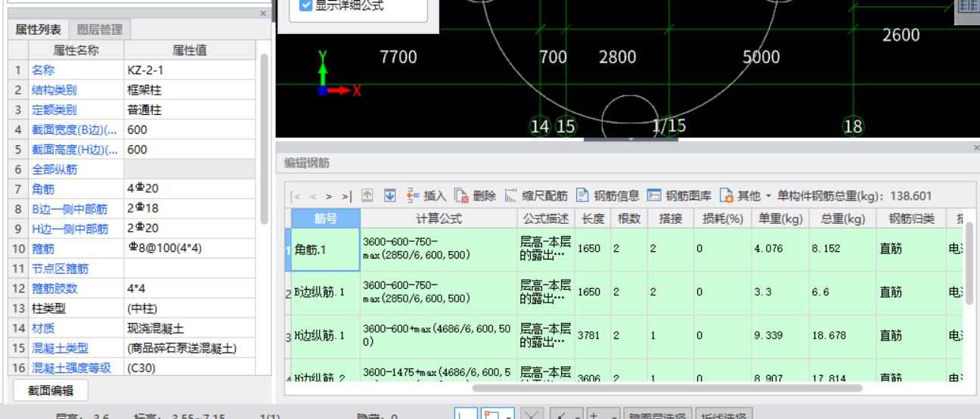Select the 结构类别 property link
Viewport: 980px width, 419px height.
point(54,90)
